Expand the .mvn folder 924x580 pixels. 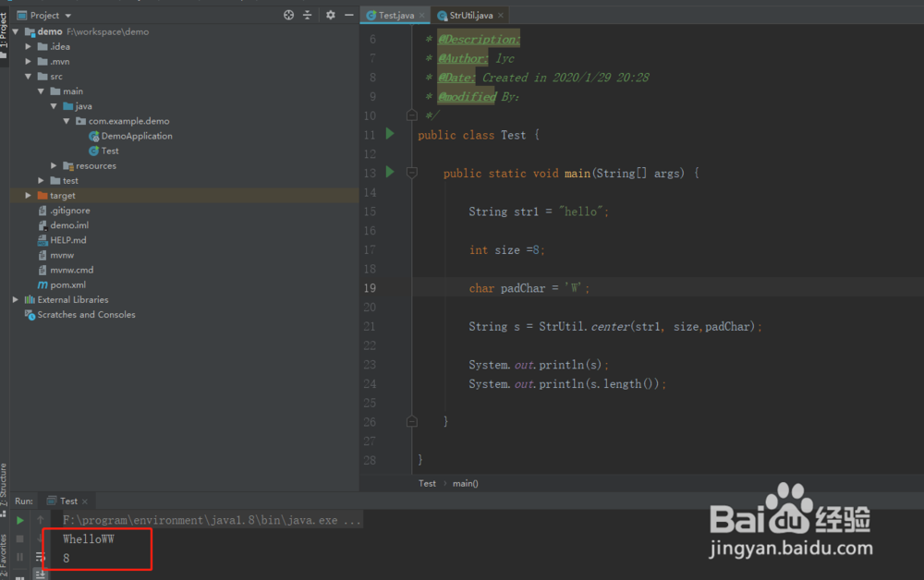(x=28, y=61)
